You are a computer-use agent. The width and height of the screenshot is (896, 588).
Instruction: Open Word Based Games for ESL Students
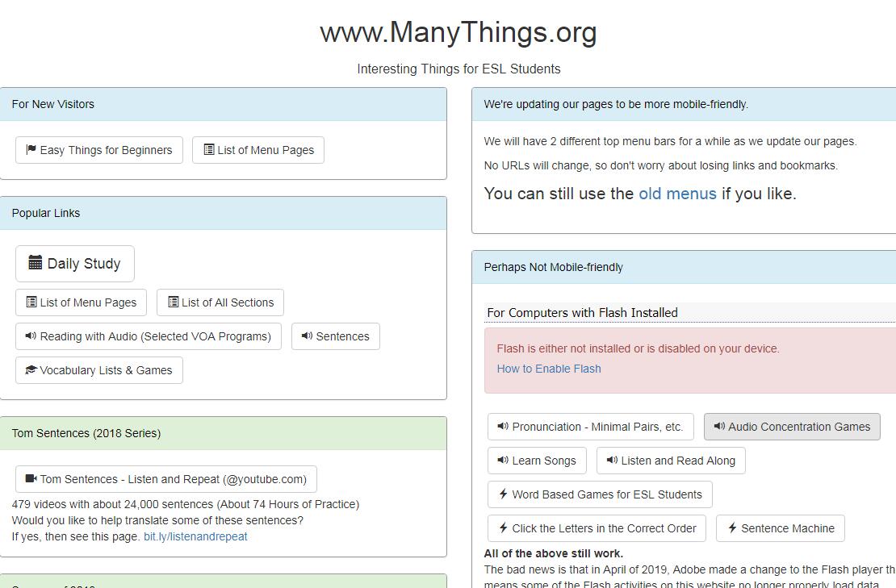coord(600,494)
